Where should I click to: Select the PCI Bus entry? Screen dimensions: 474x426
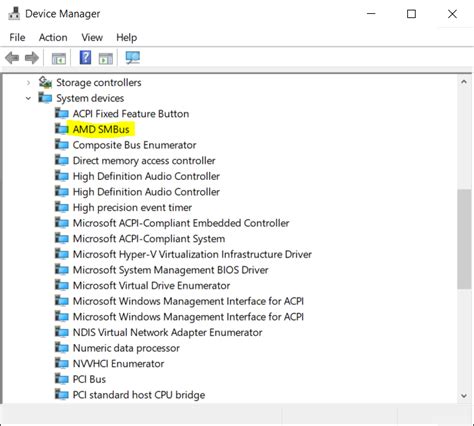tap(89, 379)
